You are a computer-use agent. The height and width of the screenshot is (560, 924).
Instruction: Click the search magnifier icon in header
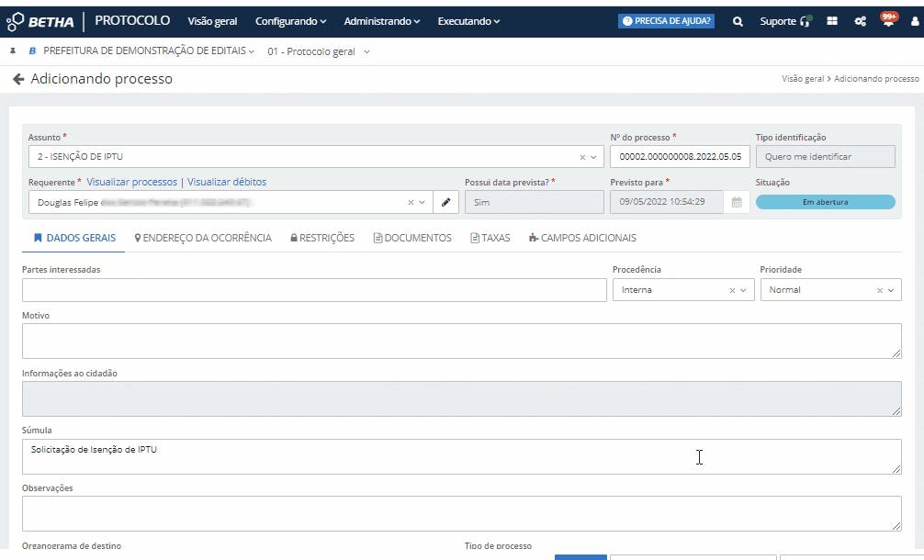(x=738, y=21)
